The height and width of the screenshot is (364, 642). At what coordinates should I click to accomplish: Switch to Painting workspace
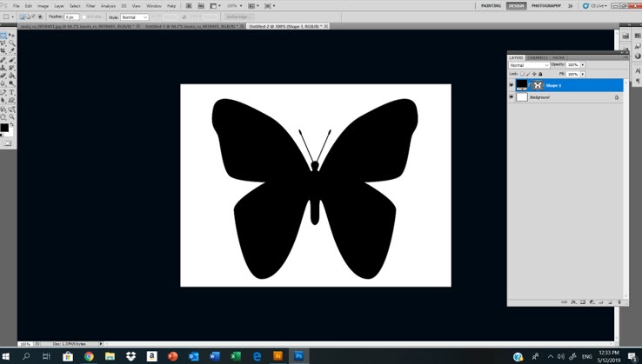click(491, 6)
